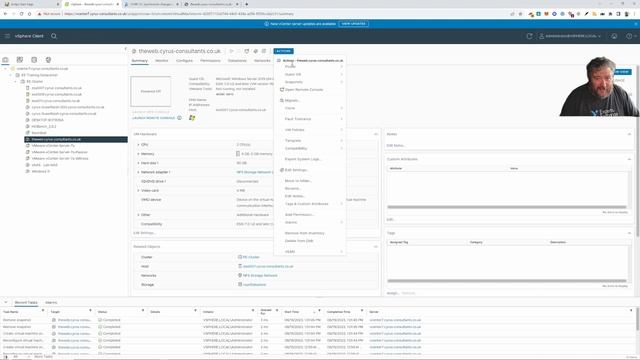
Task: Collapse the Recent Tasks bottom pane
Action: 6,302
